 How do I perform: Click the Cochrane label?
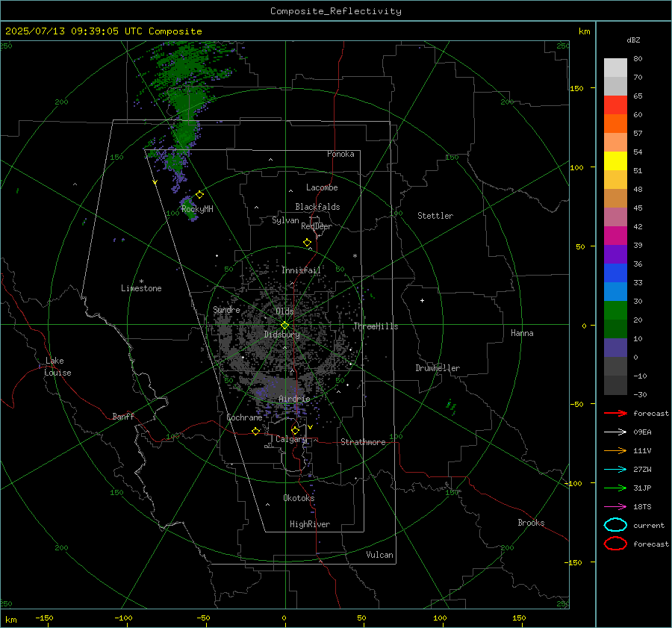[x=244, y=417]
